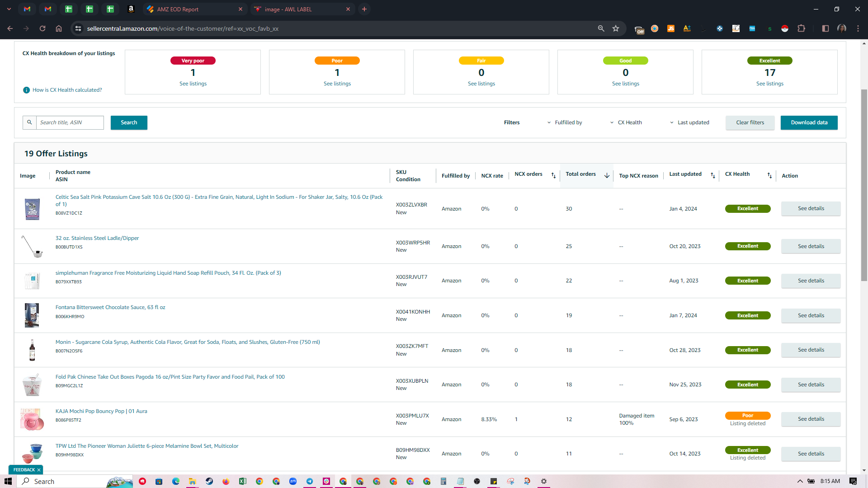Open the Chrome profile avatar

842,28
